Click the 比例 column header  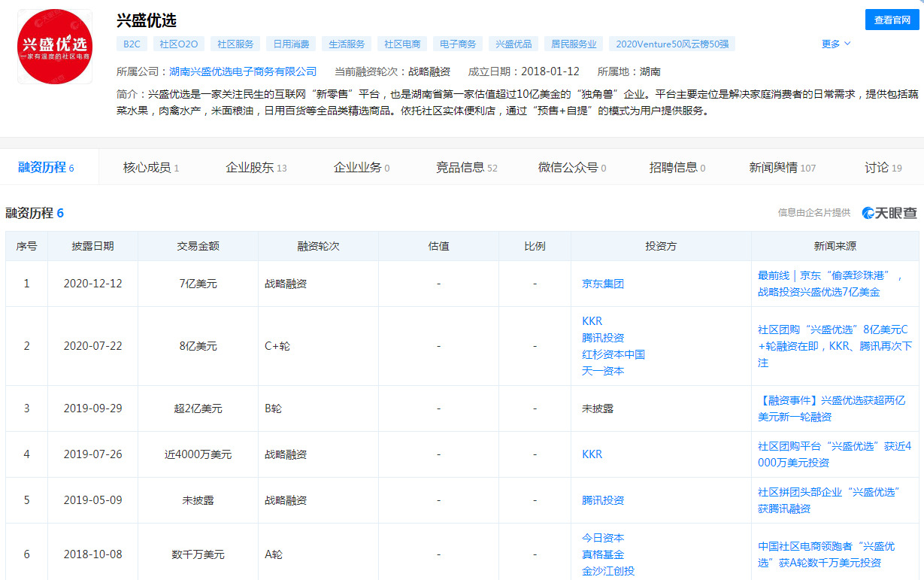(x=535, y=246)
